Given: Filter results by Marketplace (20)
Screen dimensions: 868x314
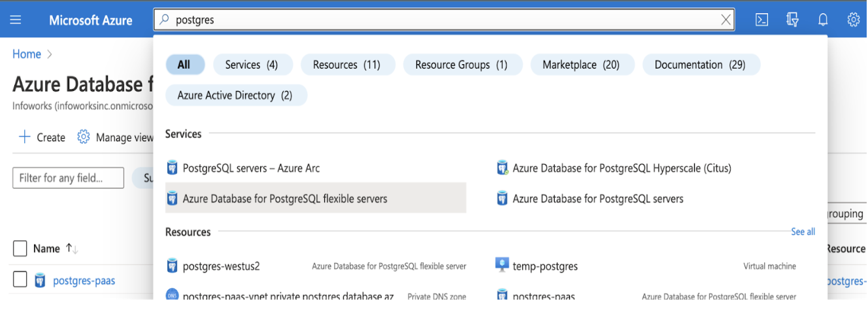Looking at the screenshot, I should [x=581, y=65].
